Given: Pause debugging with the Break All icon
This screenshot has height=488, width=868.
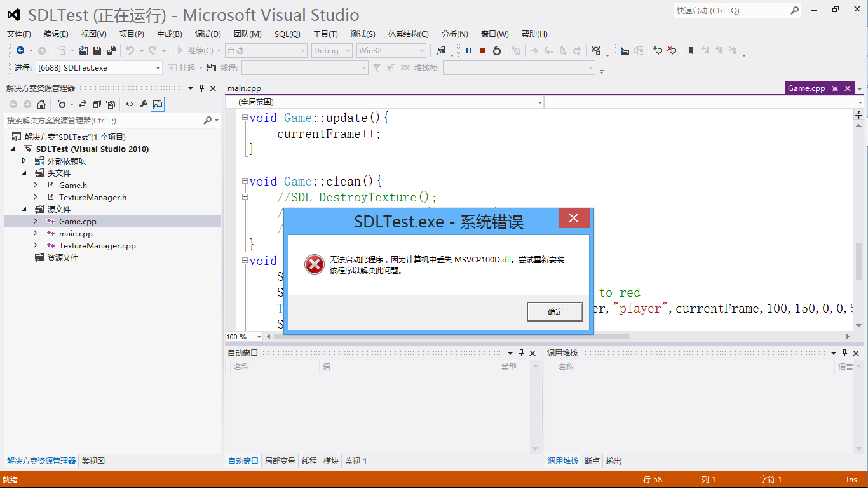Looking at the screenshot, I should click(469, 51).
